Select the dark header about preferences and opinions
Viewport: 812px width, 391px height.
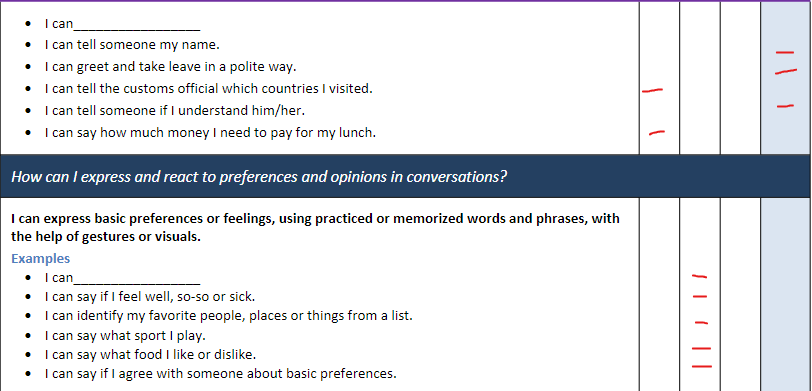[x=405, y=176]
